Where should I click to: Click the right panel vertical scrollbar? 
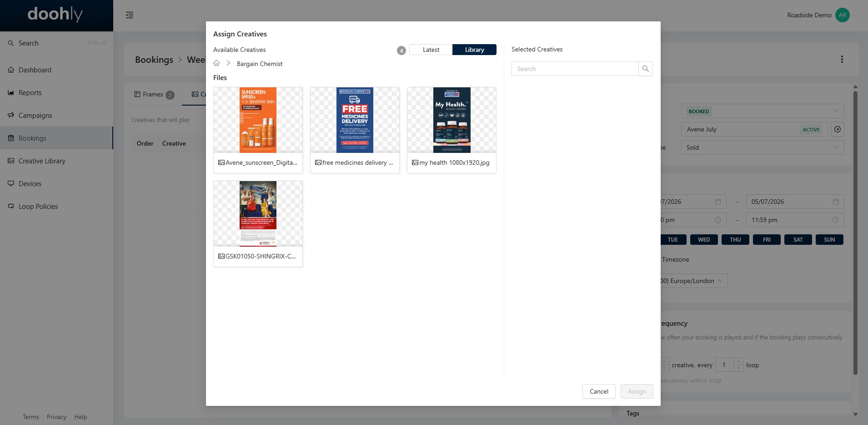pos(855,232)
